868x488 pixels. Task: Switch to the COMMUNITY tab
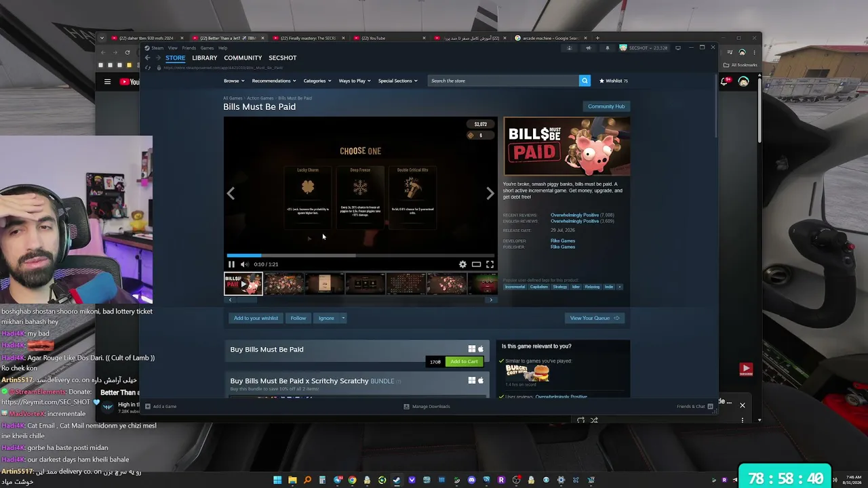(243, 58)
